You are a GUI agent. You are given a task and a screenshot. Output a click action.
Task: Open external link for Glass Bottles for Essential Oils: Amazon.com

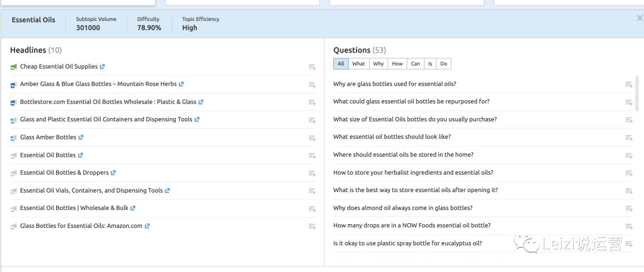(x=147, y=226)
